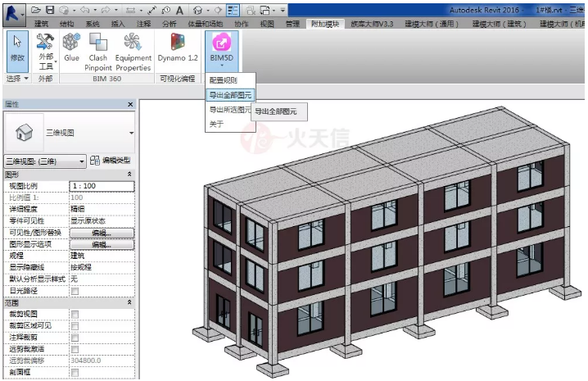Image resolution: width=588 pixels, height=381 pixels.
Task: Click the 编辑类型 edit type button
Action: 110,161
